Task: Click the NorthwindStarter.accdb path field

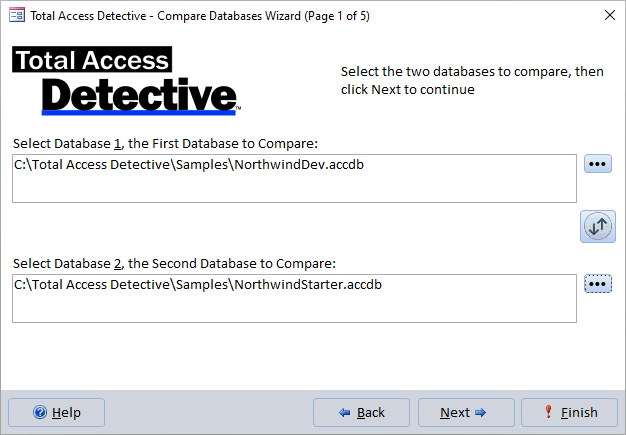Action: pyautogui.click(x=294, y=298)
